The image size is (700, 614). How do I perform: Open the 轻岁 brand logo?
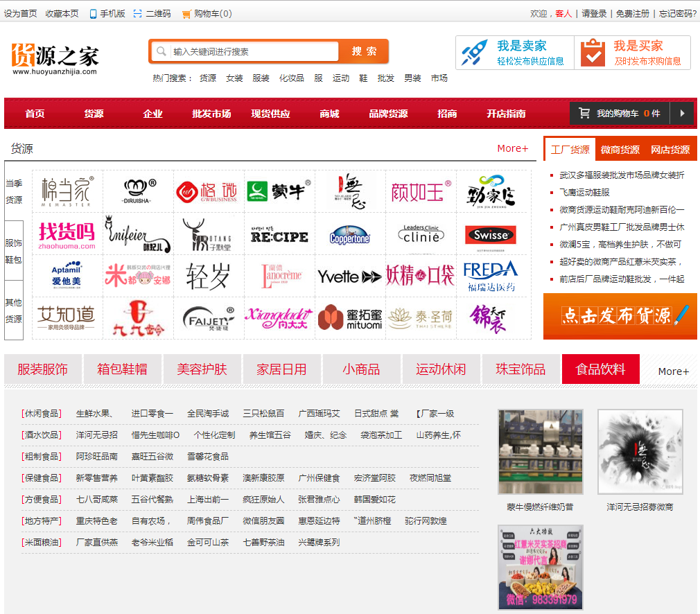[209, 276]
